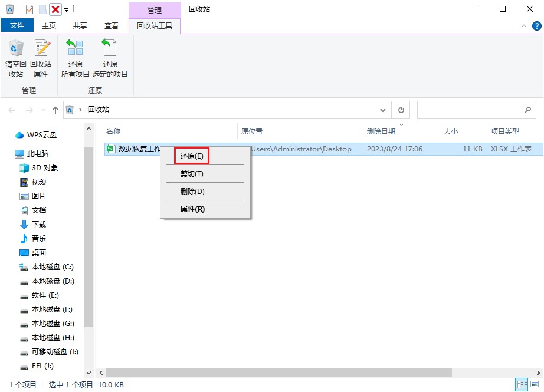Click the red X delete quick-access icon
Image resolution: width=544 pixels, height=392 pixels.
point(55,9)
